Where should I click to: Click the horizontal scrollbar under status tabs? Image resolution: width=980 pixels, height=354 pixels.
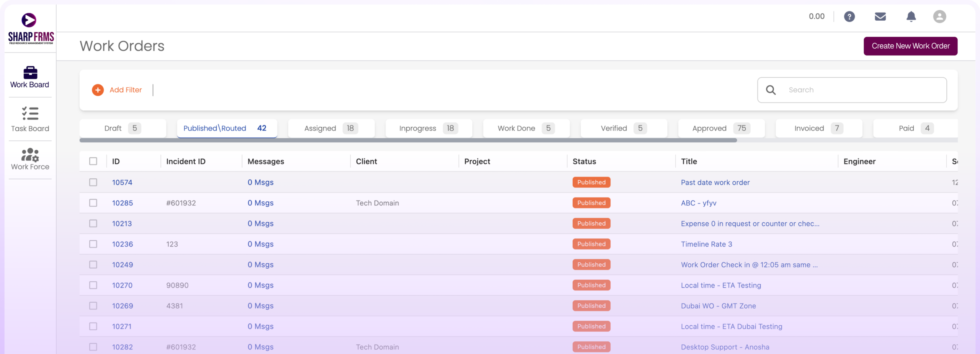[x=408, y=140]
